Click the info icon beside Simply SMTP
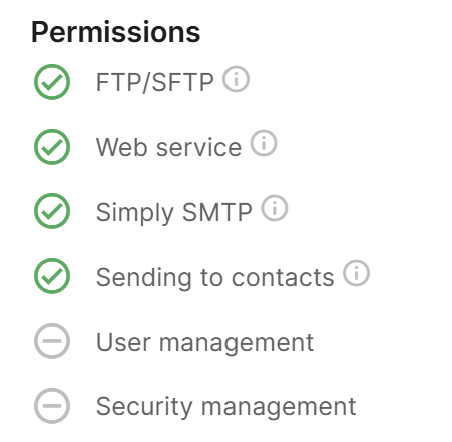This screenshot has height=442, width=452. 275,208
